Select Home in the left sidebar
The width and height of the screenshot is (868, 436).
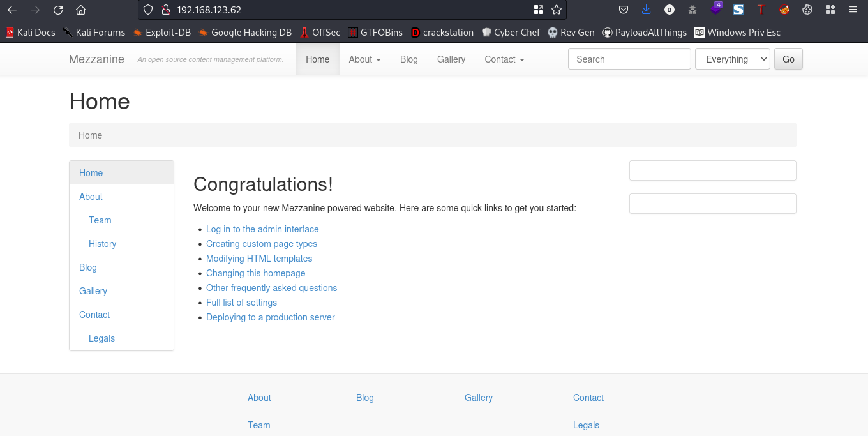121,173
